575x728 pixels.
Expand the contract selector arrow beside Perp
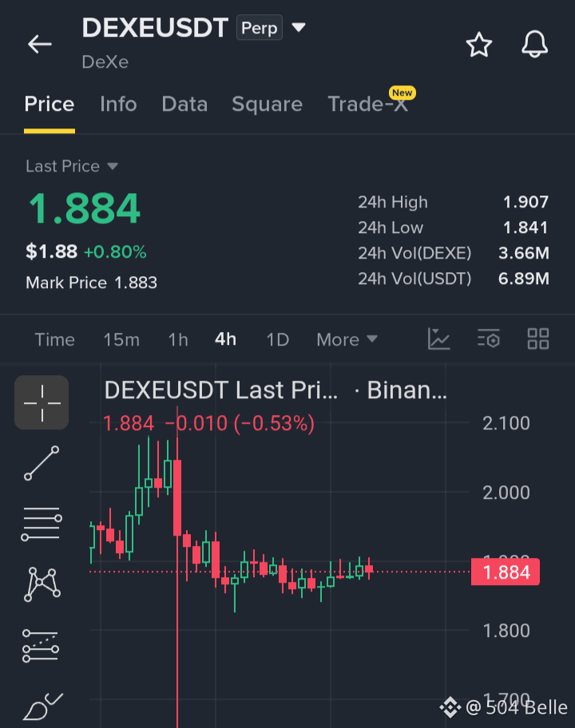(299, 27)
